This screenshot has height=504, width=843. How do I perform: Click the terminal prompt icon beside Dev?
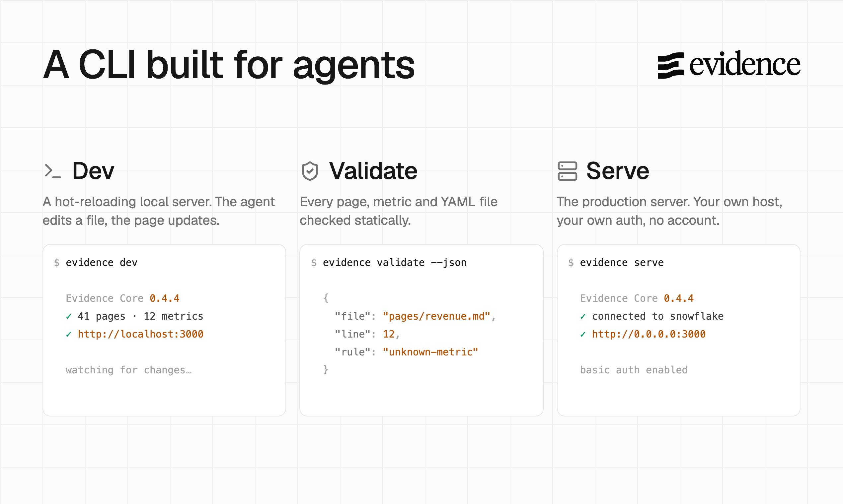(x=53, y=171)
